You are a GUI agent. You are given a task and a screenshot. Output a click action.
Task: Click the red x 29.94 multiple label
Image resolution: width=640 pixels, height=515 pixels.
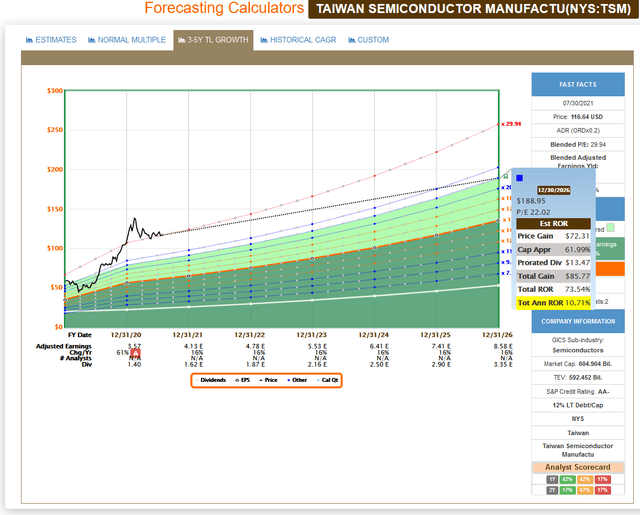(511, 124)
